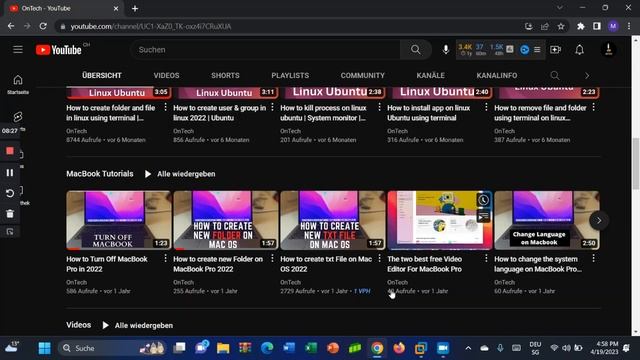
Task: Switch to the KANÄLE tab
Action: coord(430,76)
